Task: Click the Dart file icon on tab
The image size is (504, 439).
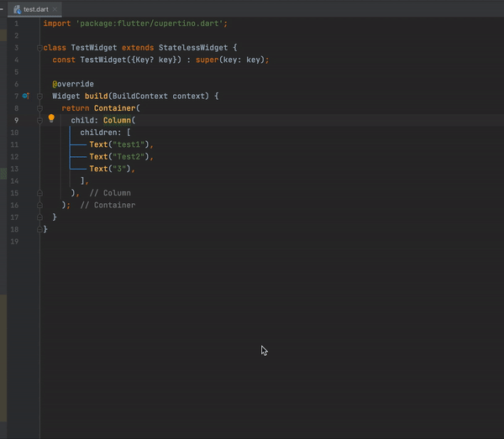Action: click(x=17, y=9)
